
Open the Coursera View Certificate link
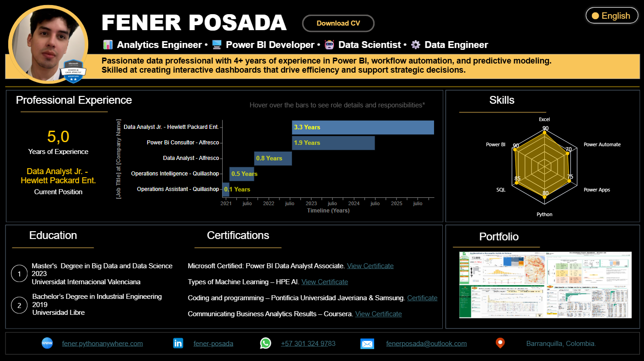[378, 314]
